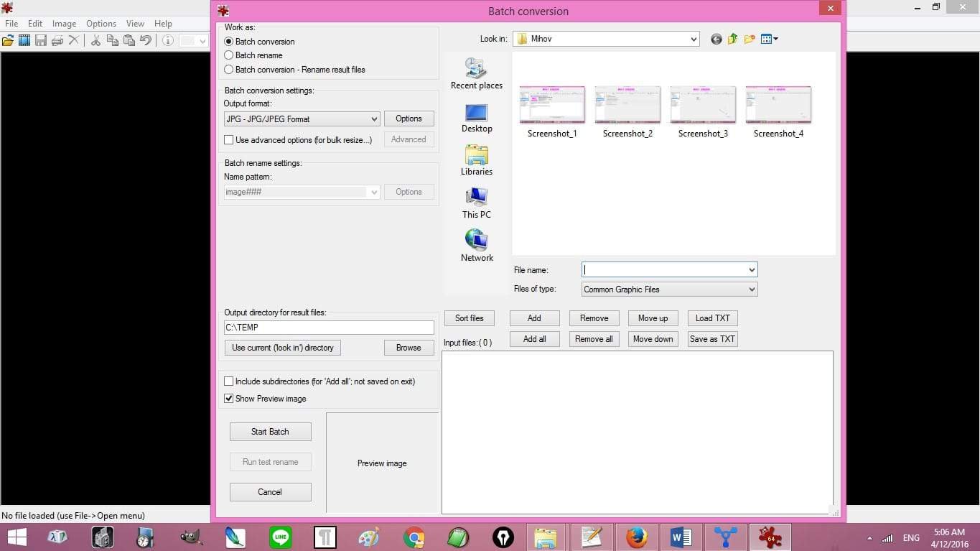Open the Options menu in menu bar

[101, 24]
